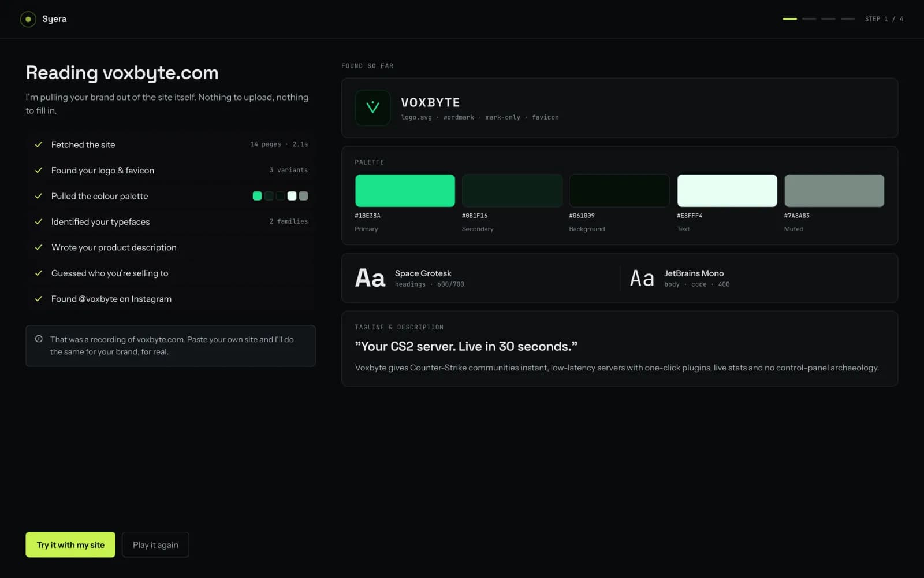924x578 pixels.
Task: Click the STEP 1 / 4 indicator text
Action: [884, 19]
